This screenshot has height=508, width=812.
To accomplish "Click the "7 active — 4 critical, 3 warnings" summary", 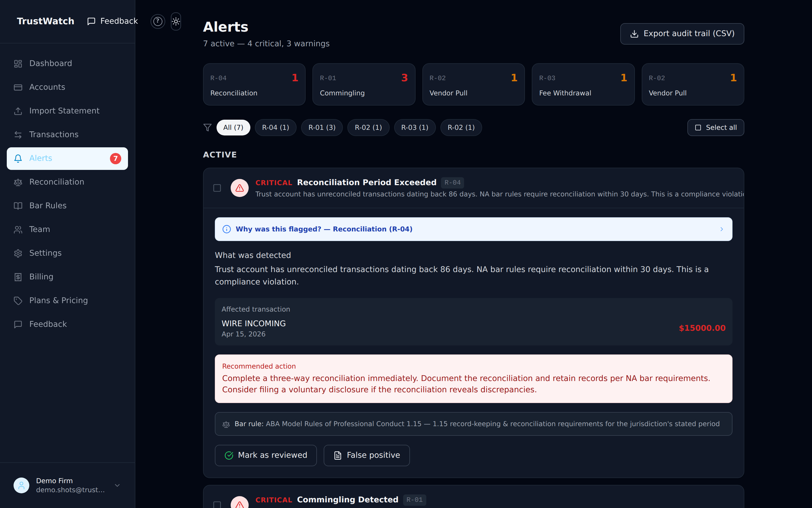I will click(x=266, y=44).
